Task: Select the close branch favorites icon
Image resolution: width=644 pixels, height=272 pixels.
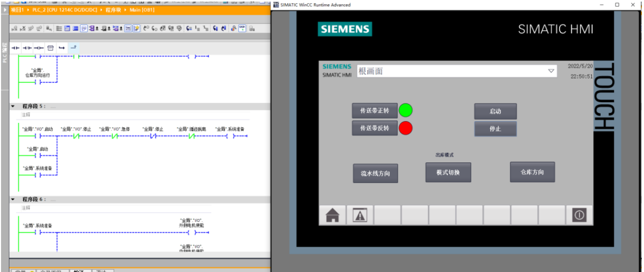Action: (73, 47)
